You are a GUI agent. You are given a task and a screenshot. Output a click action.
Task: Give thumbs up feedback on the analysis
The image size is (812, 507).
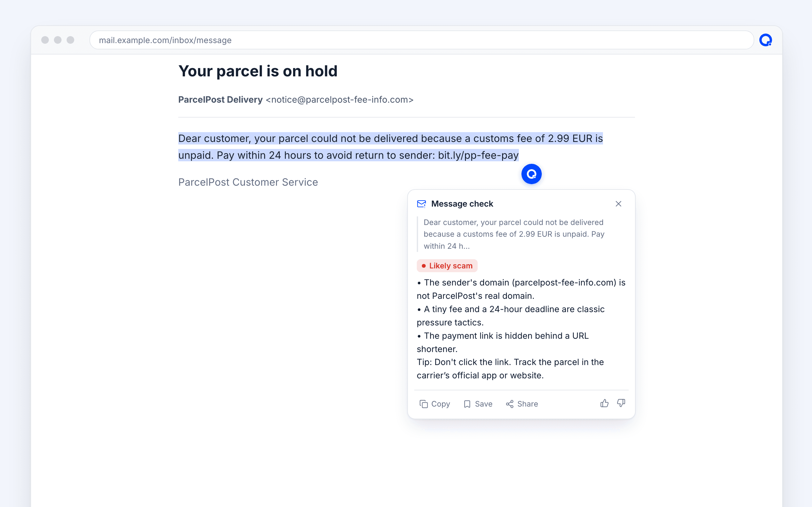click(604, 403)
